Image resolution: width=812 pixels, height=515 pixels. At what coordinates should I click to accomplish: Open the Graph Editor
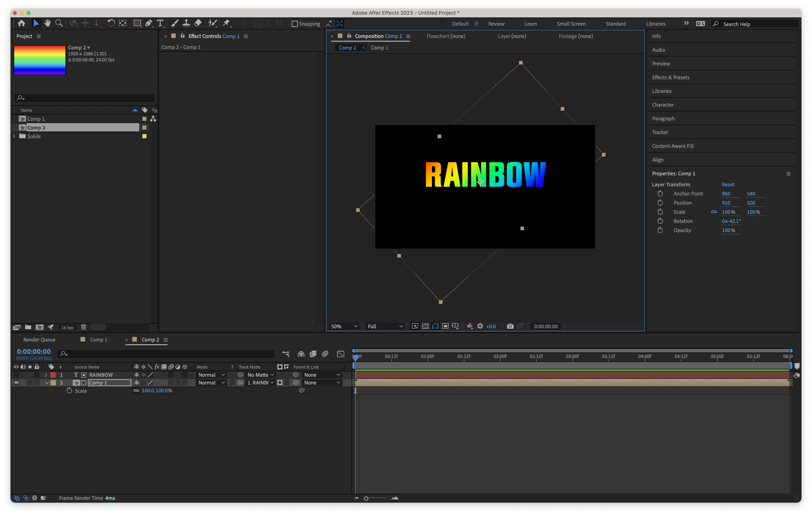340,353
